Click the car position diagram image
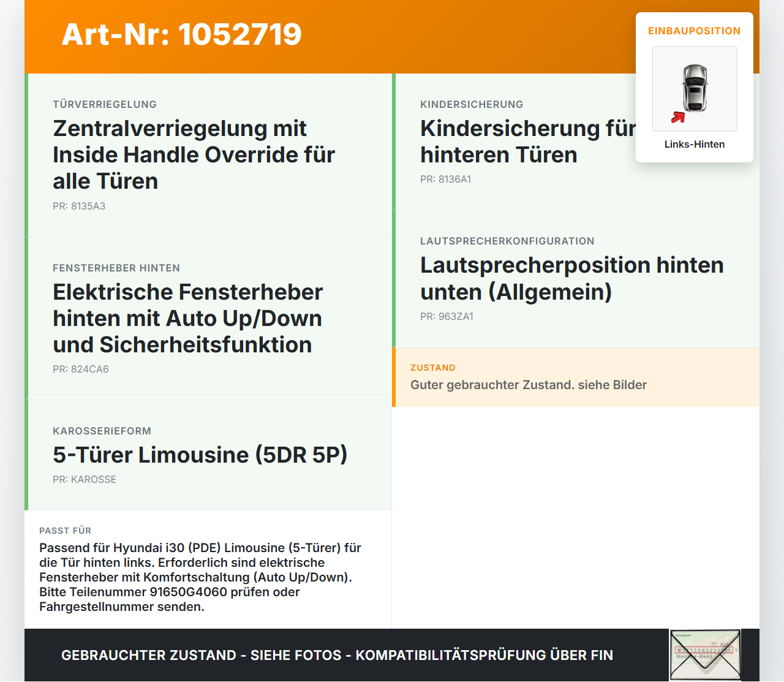The image size is (784, 682). pos(695,89)
